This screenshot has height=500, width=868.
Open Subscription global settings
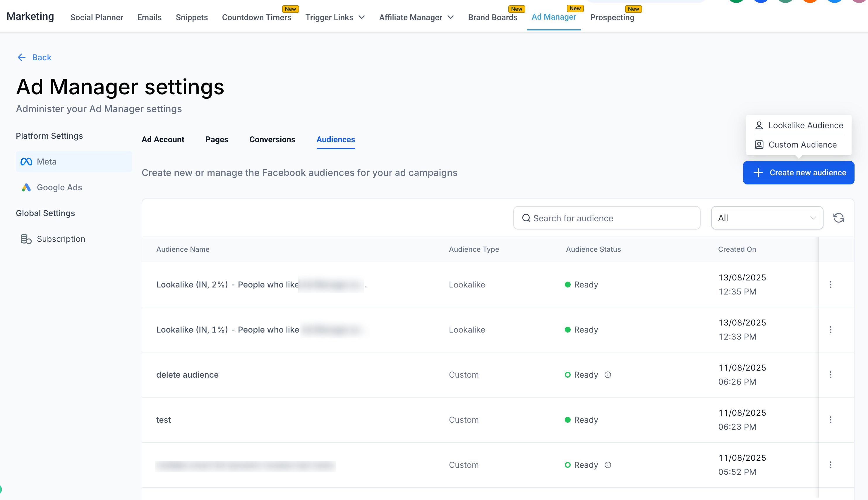point(60,239)
